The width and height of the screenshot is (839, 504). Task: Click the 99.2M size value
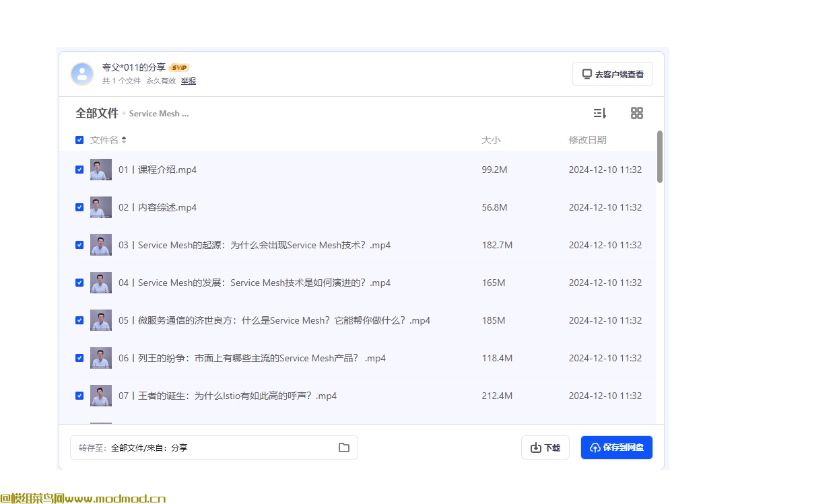click(x=494, y=170)
